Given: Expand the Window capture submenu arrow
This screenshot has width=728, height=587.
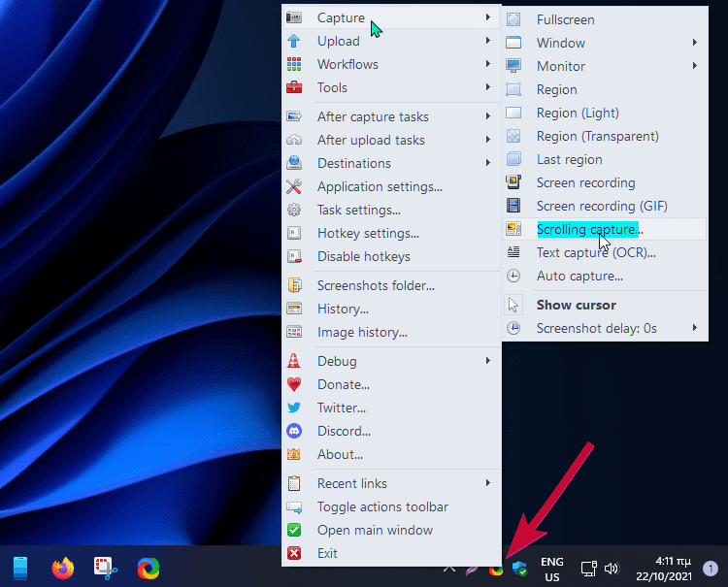Looking at the screenshot, I should pos(695,43).
